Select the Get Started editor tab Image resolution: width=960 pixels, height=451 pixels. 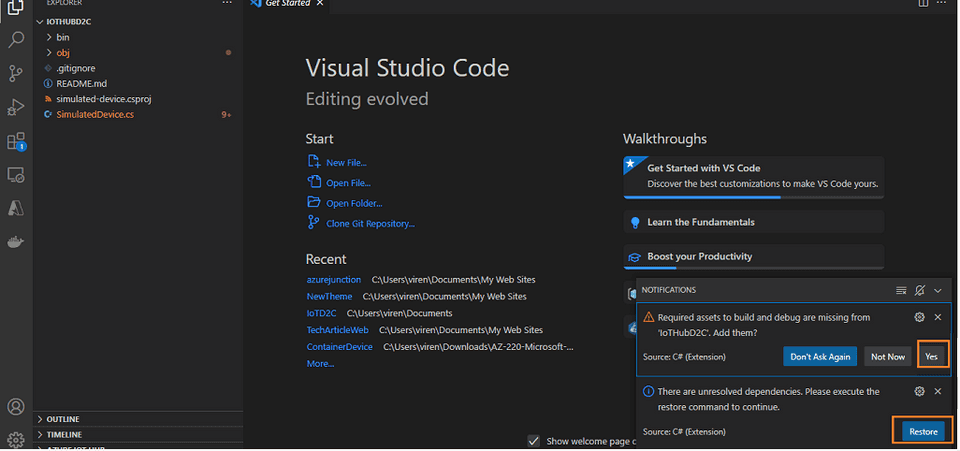pyautogui.click(x=287, y=4)
